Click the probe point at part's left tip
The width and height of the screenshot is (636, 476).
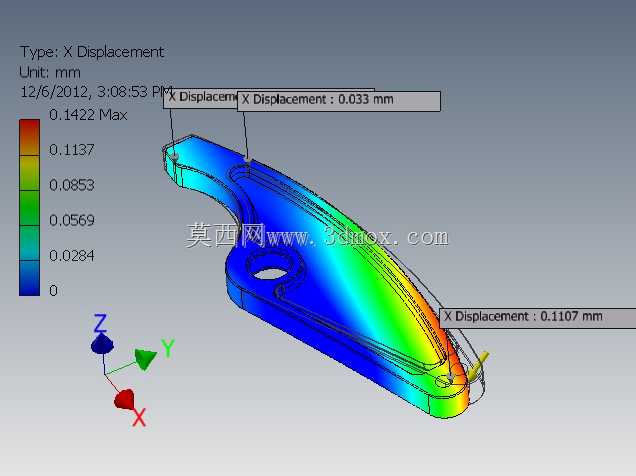click(175, 157)
